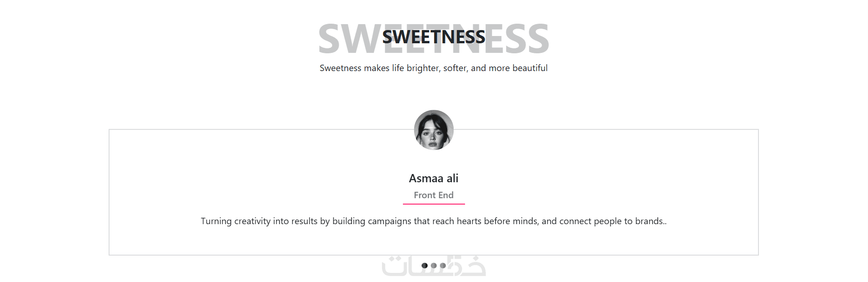868x282 pixels.
Task: Switch to the middle carousel dot
Action: pyautogui.click(x=434, y=266)
